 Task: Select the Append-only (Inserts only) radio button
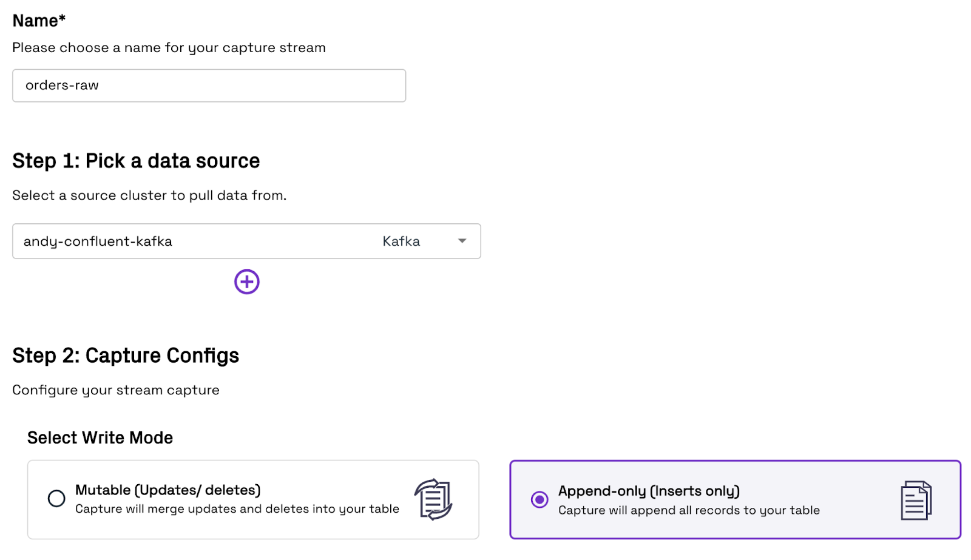[540, 499]
